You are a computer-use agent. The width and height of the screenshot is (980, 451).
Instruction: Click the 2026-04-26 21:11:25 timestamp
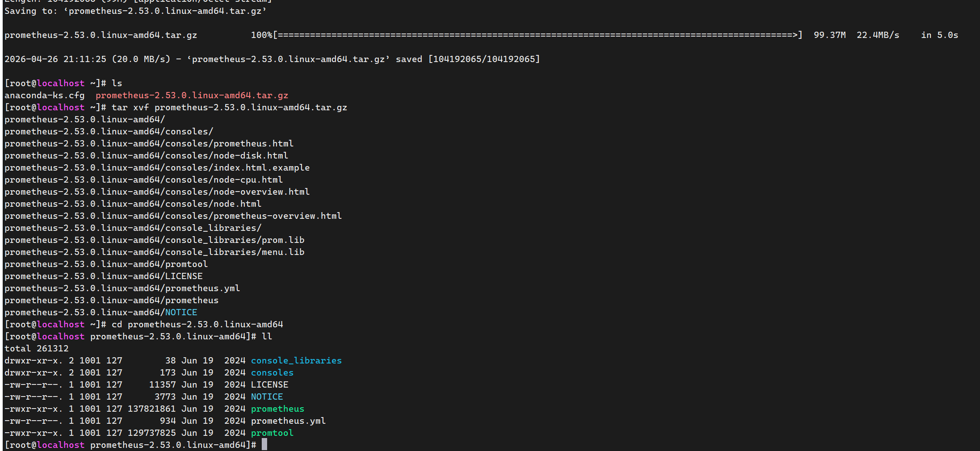point(55,59)
